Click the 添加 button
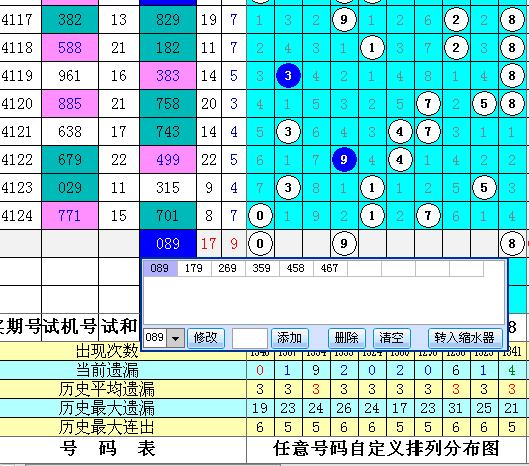529x466 pixels. point(290,338)
